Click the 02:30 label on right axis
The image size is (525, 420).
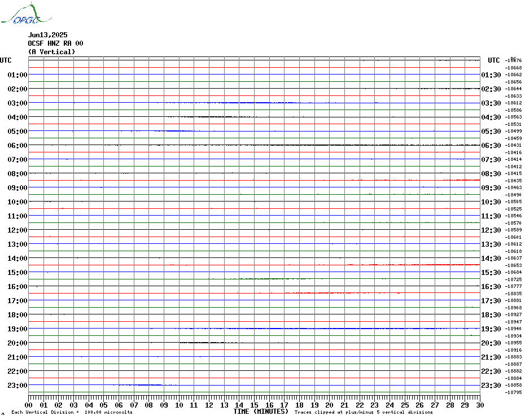(491, 89)
